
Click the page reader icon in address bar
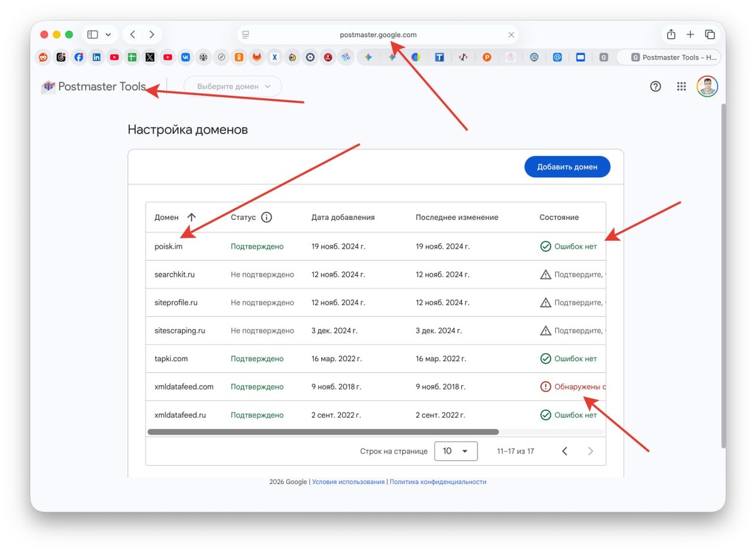pyautogui.click(x=246, y=35)
